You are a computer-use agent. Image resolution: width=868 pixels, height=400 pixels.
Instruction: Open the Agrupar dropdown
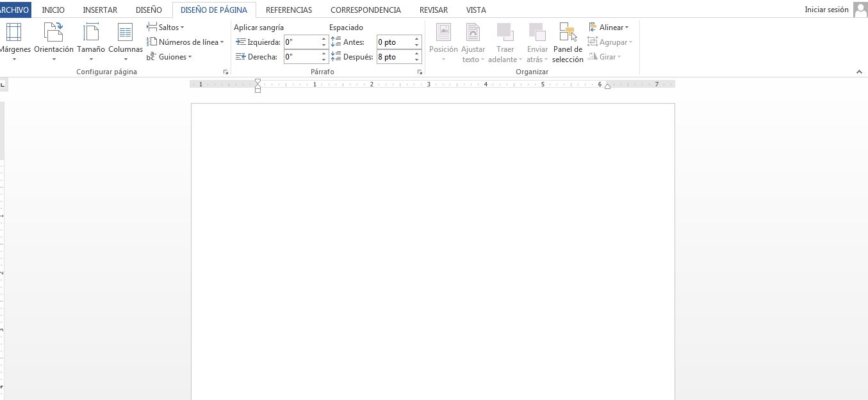610,42
